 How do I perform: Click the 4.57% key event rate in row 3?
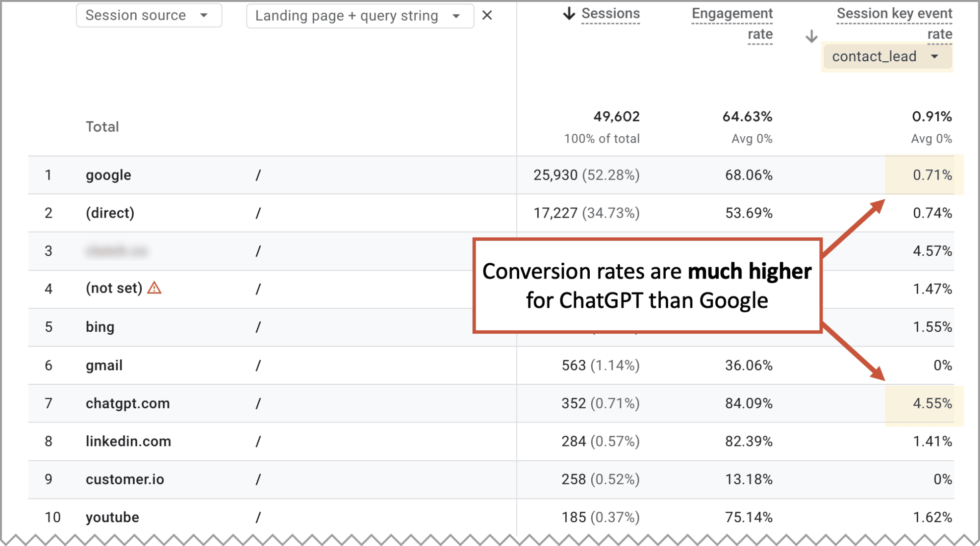point(932,251)
